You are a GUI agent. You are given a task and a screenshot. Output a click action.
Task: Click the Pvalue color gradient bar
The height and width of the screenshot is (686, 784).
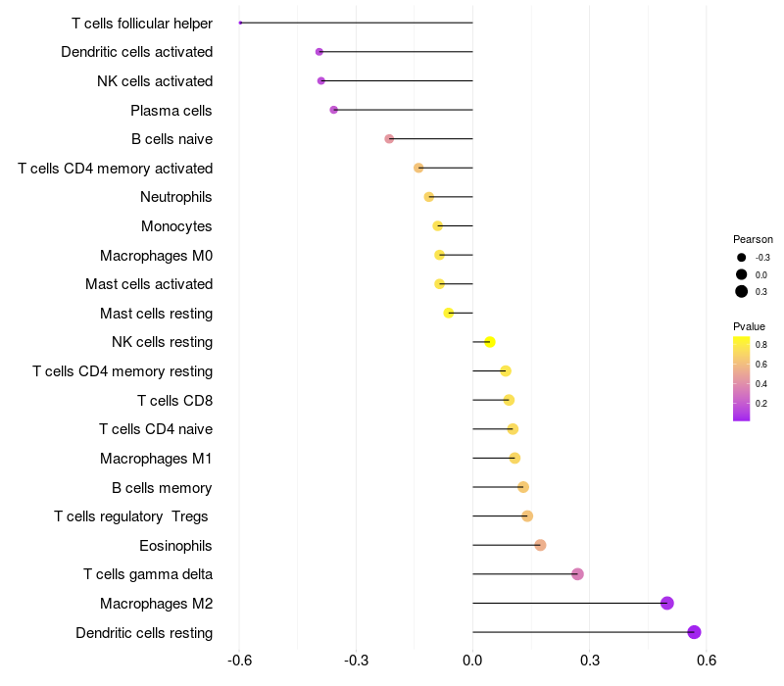[x=741, y=378]
